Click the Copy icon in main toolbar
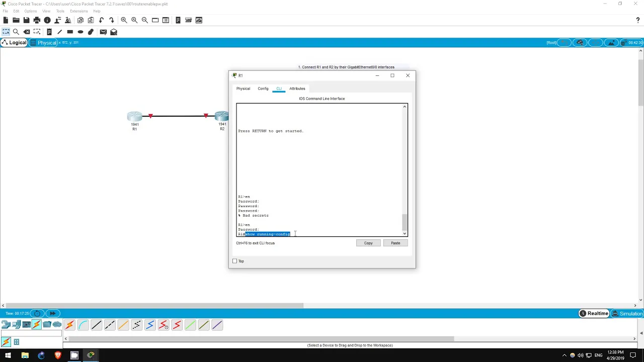 tap(80, 20)
